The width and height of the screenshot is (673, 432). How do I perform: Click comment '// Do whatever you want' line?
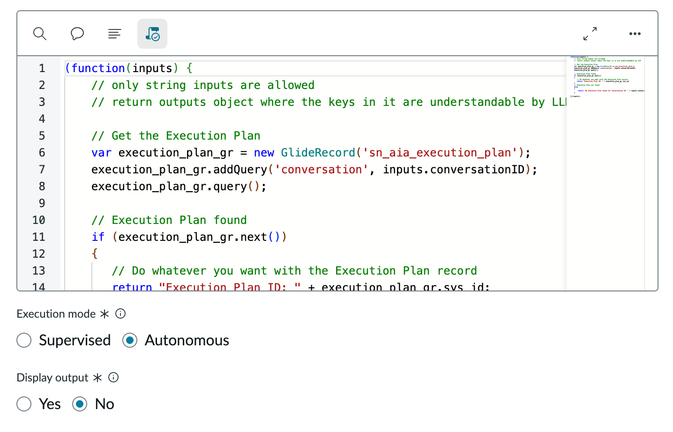click(294, 271)
